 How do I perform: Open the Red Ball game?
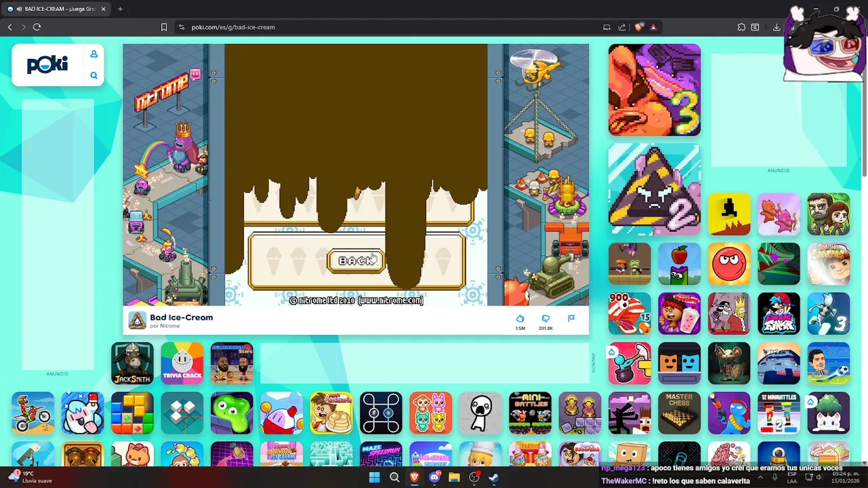coord(729,264)
